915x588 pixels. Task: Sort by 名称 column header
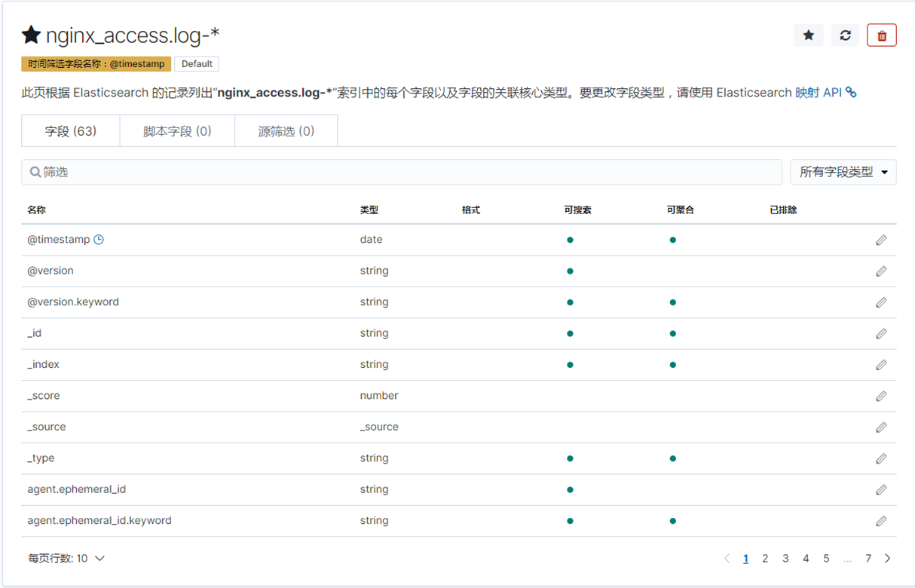[x=37, y=210]
